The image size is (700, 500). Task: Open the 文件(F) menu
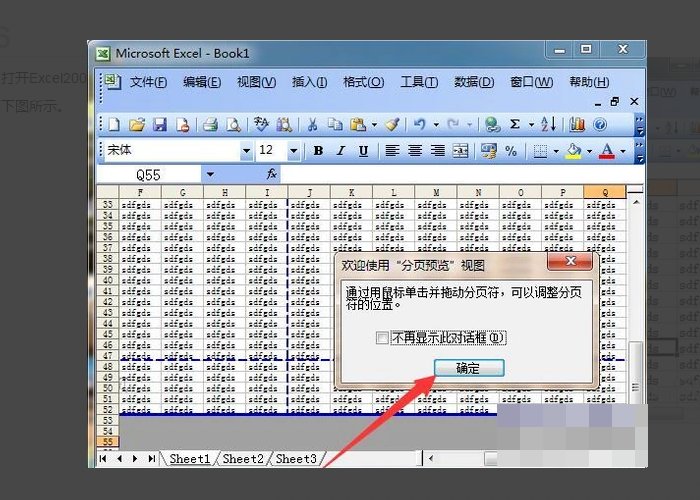pos(148,82)
